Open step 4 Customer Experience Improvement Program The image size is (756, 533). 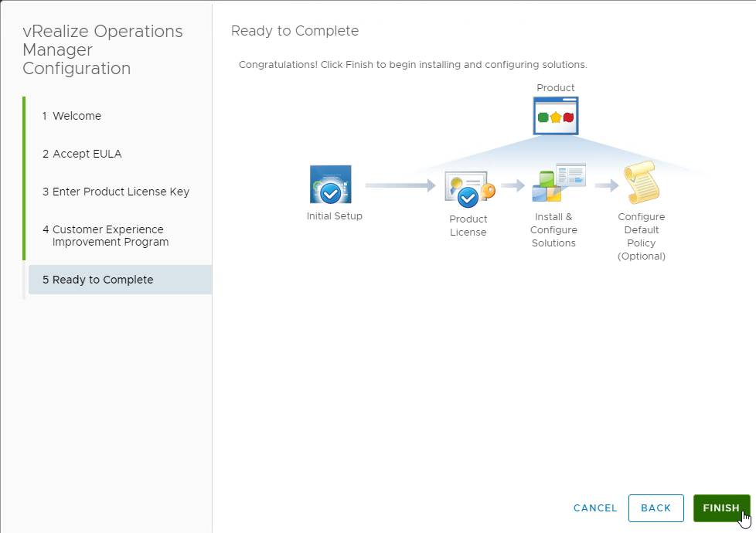106,236
